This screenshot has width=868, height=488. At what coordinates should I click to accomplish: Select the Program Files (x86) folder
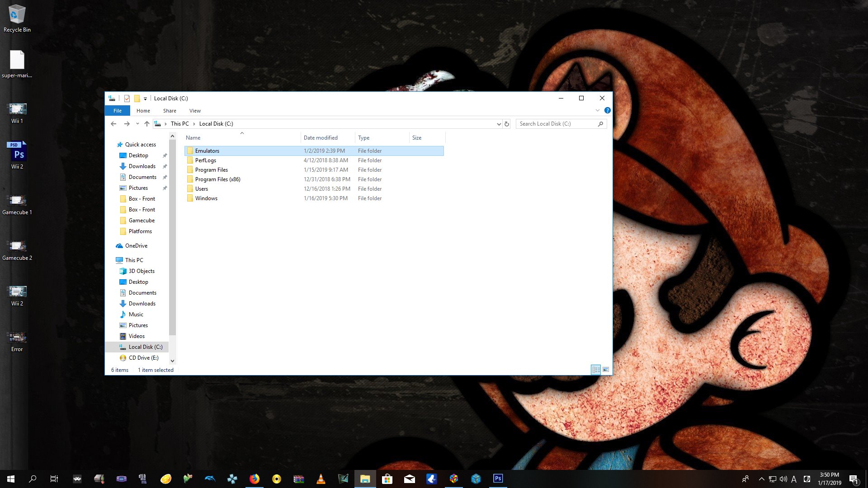314,179
